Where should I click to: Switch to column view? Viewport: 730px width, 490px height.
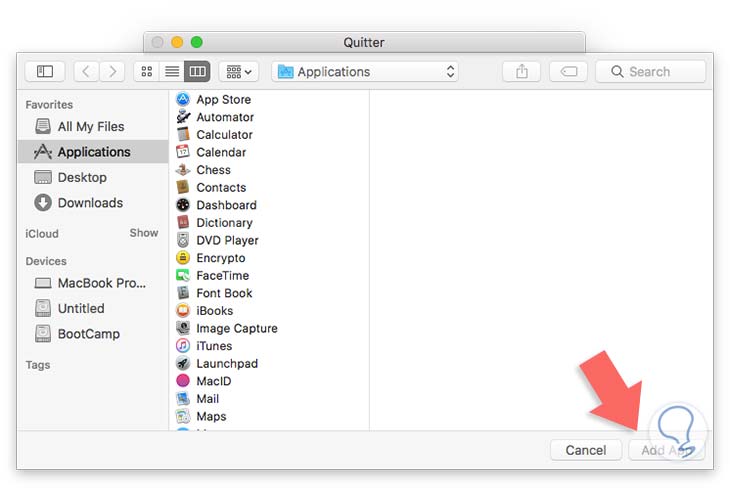[x=197, y=72]
